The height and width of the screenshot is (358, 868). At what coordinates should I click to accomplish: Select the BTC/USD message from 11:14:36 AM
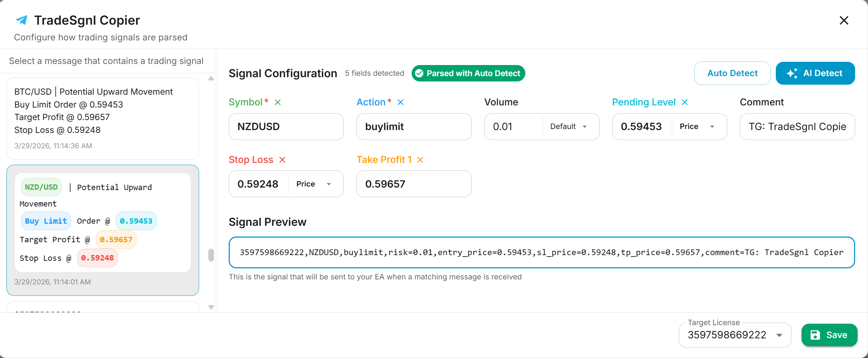coord(103,119)
